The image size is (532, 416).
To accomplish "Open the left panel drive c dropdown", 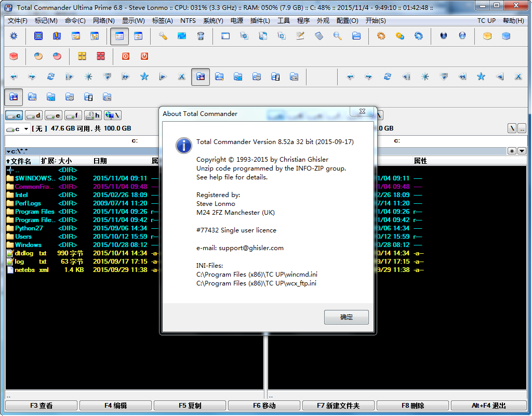I will [26, 129].
